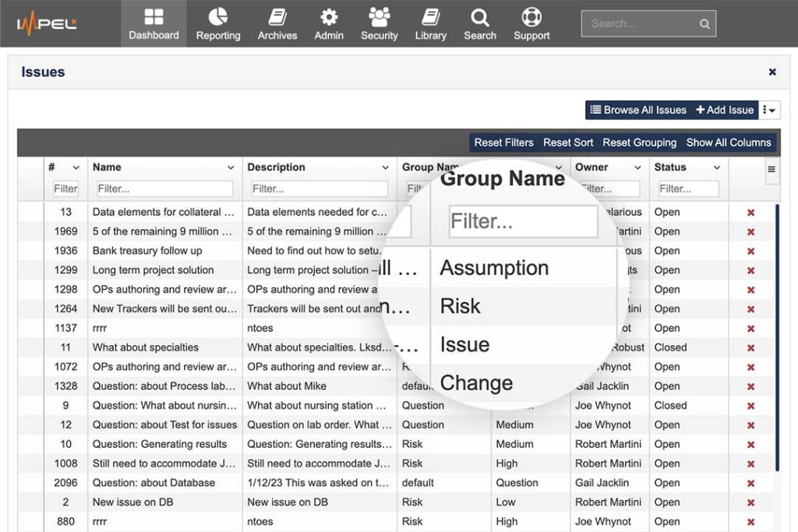Click the Name column filter field
798x532 pixels.
coord(164,188)
